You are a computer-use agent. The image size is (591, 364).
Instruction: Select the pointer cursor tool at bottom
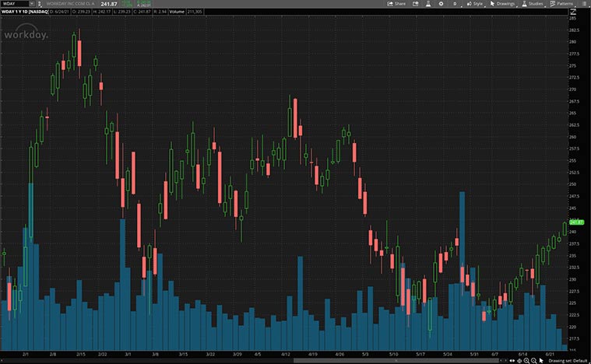[541, 361]
